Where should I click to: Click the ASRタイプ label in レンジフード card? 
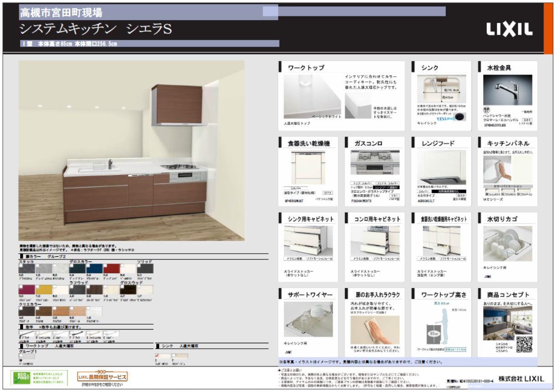point(427,195)
